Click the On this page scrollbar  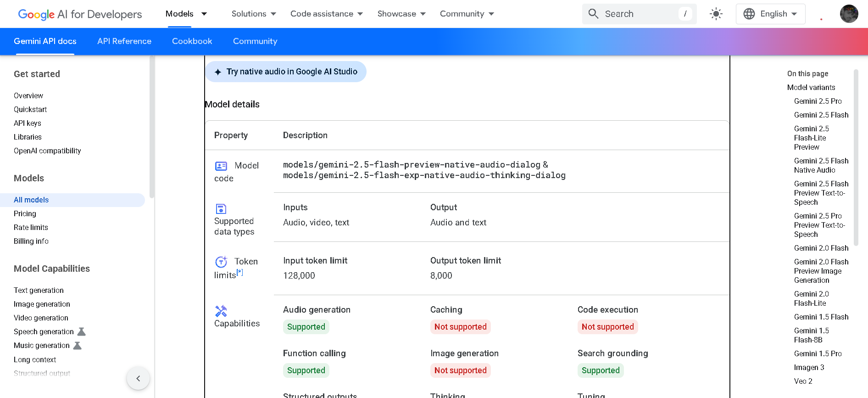(856, 157)
